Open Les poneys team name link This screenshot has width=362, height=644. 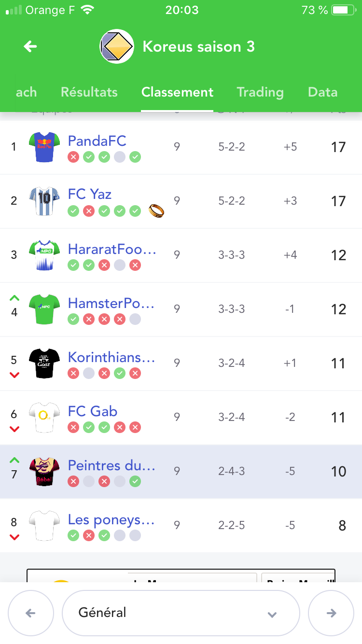(111, 519)
